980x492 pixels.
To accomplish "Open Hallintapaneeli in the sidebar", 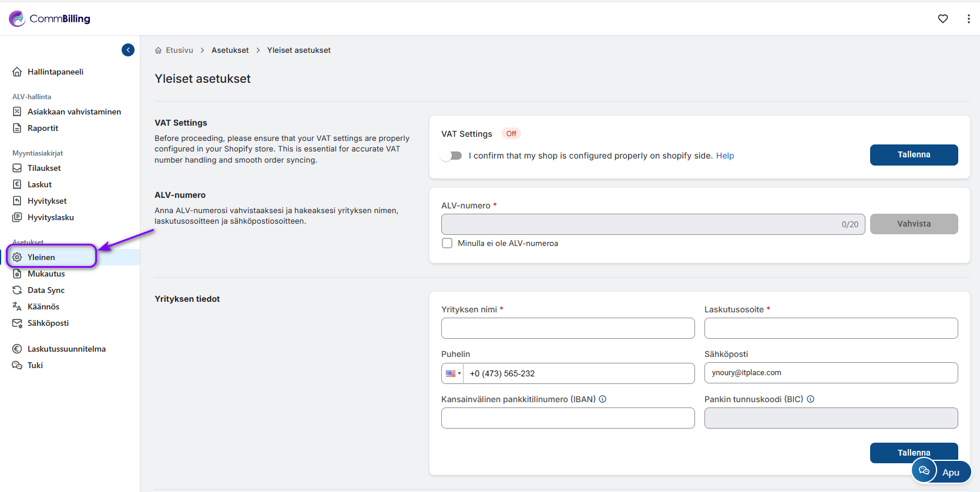I will pos(55,72).
